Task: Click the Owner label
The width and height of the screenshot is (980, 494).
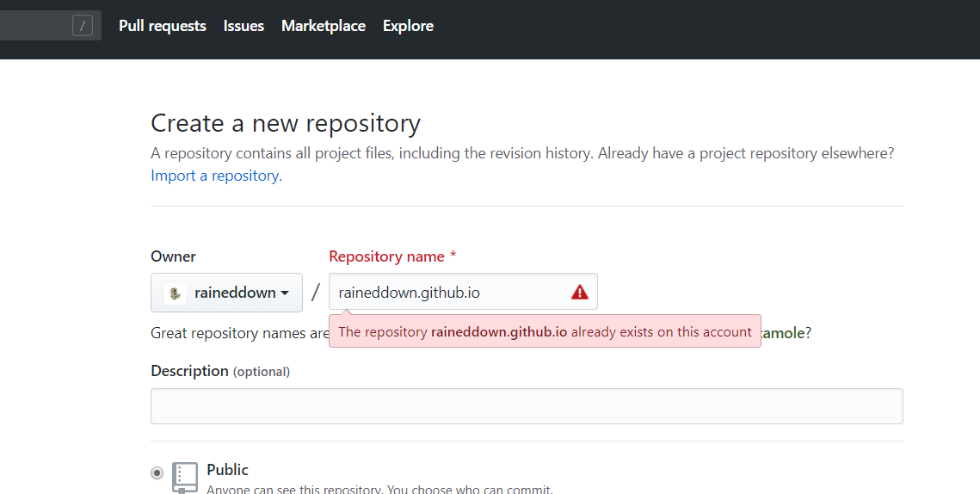Action: coord(173,256)
